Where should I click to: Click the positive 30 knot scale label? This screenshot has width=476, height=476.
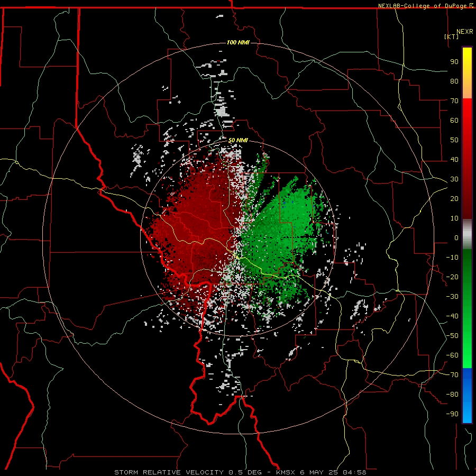click(454, 179)
